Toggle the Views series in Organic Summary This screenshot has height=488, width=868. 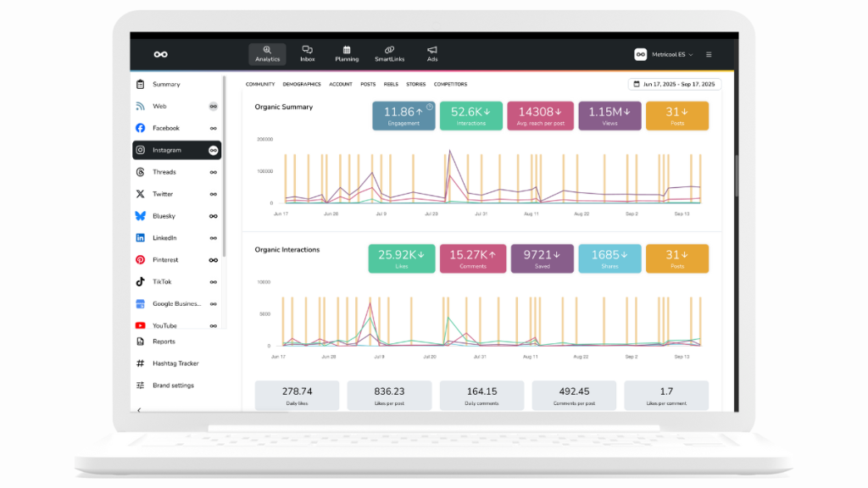coord(609,116)
